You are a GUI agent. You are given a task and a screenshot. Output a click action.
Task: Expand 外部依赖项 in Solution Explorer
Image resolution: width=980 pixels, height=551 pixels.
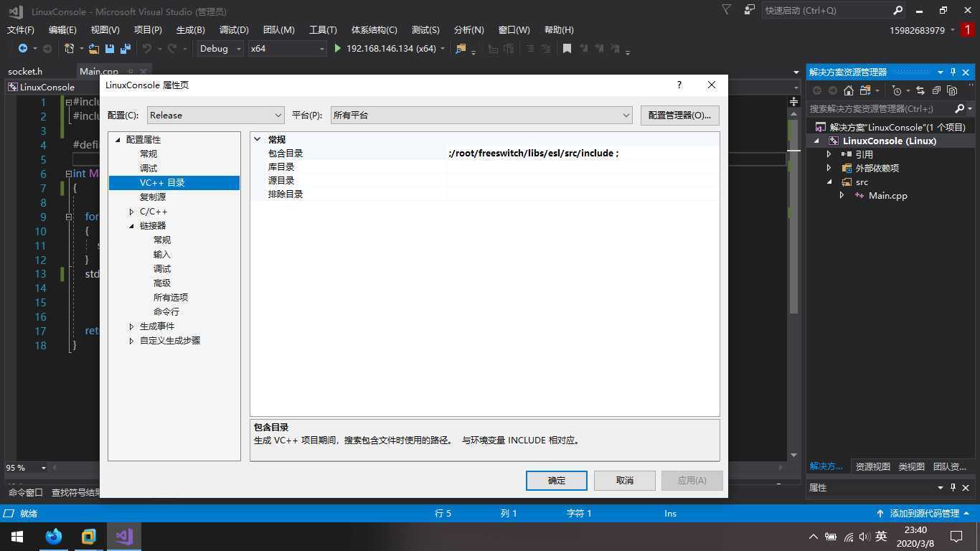[x=829, y=168]
